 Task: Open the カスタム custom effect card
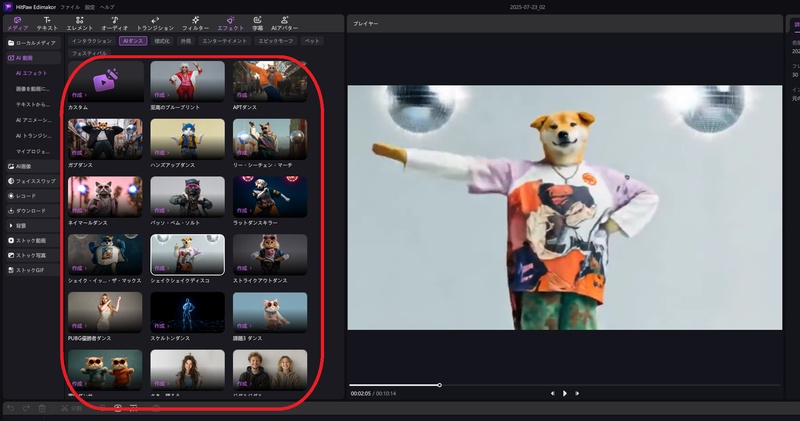(106, 81)
